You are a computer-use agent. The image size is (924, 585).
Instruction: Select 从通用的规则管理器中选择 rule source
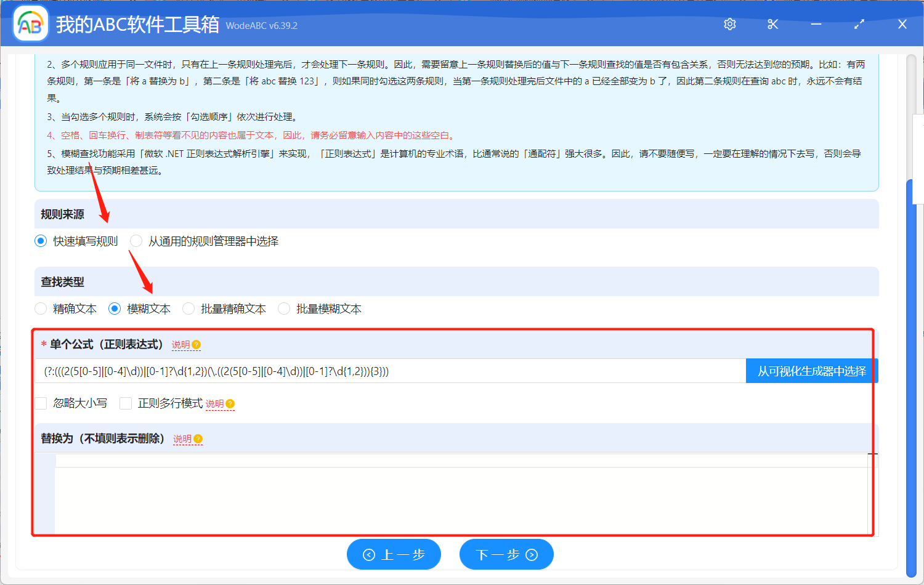coord(136,241)
